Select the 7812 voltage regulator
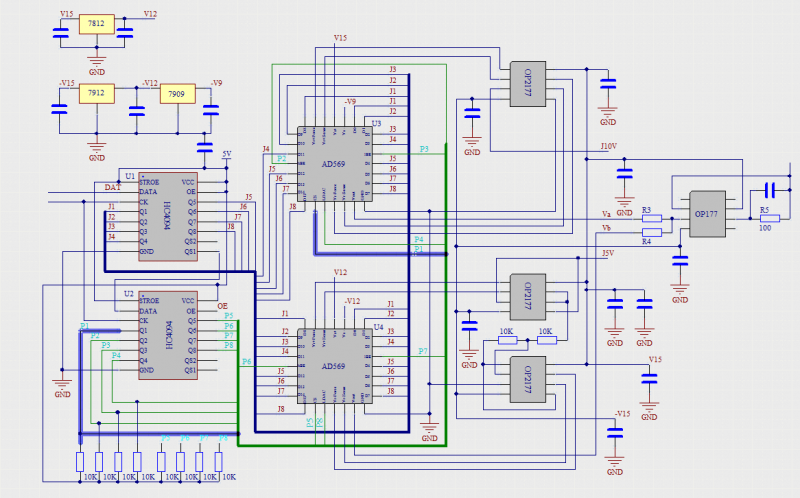Viewport: 800px width, 498px height. pos(96,24)
